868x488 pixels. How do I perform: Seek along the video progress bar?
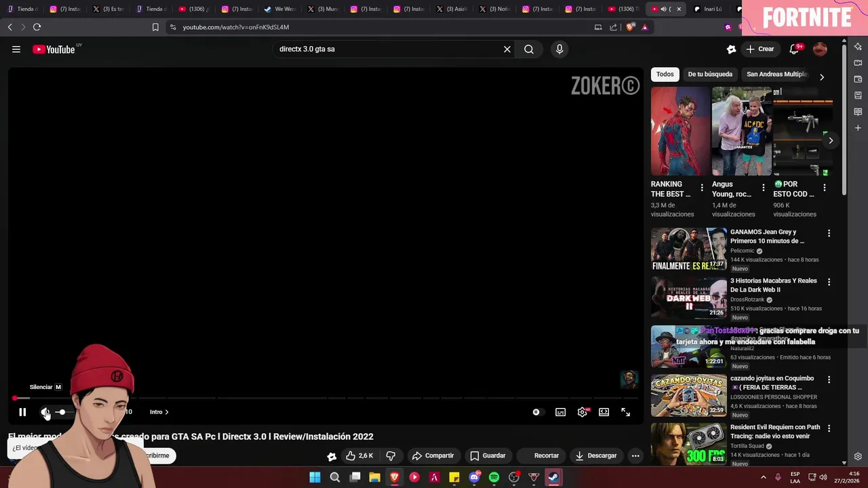(x=325, y=398)
